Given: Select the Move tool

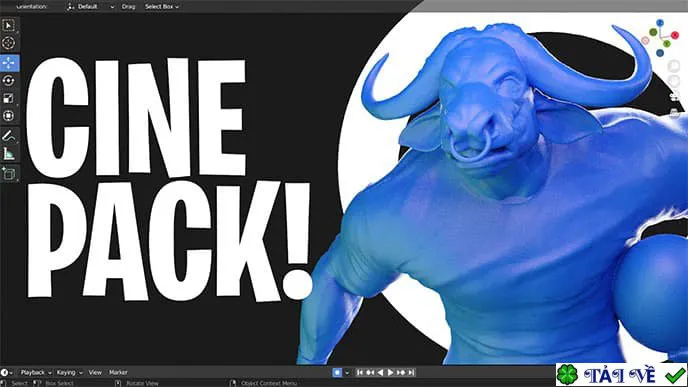Looking at the screenshot, I should click(9, 63).
